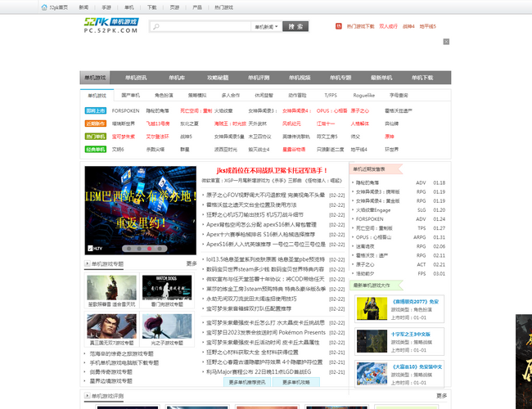Click the olive 热门单机 badge
The image size is (532, 409).
[95, 137]
